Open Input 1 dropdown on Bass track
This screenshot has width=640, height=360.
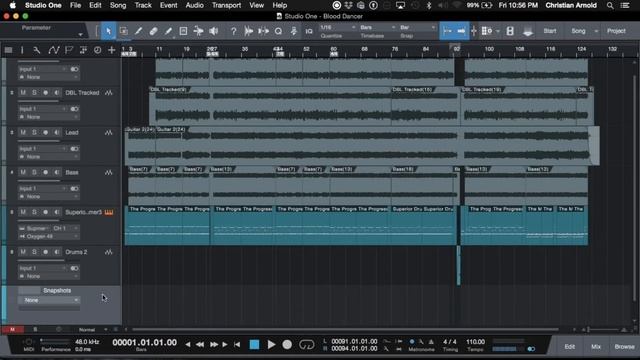point(42,189)
